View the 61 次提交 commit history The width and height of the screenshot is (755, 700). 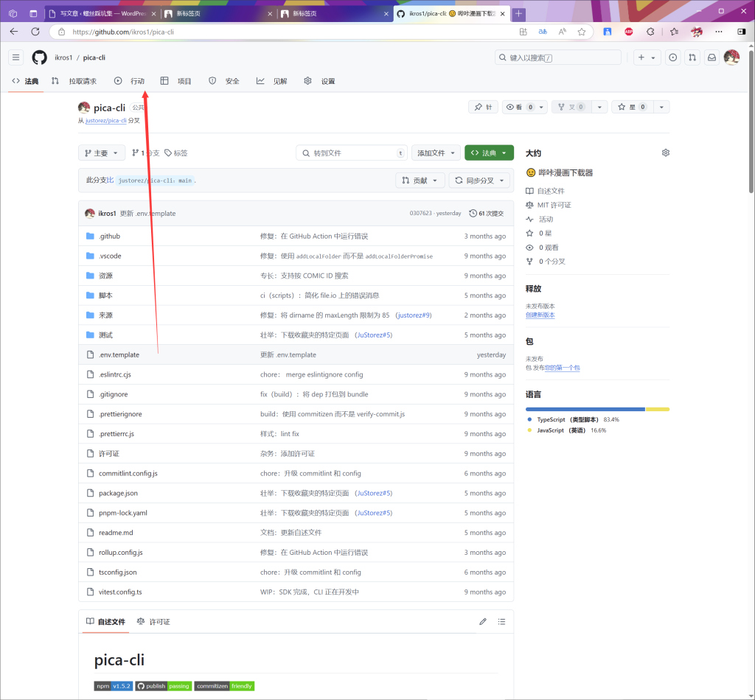(487, 213)
